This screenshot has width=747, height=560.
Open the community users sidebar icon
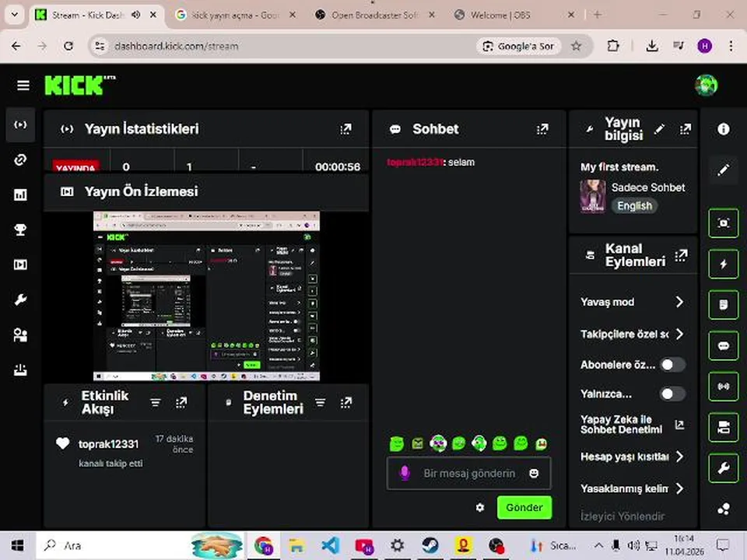click(20, 335)
